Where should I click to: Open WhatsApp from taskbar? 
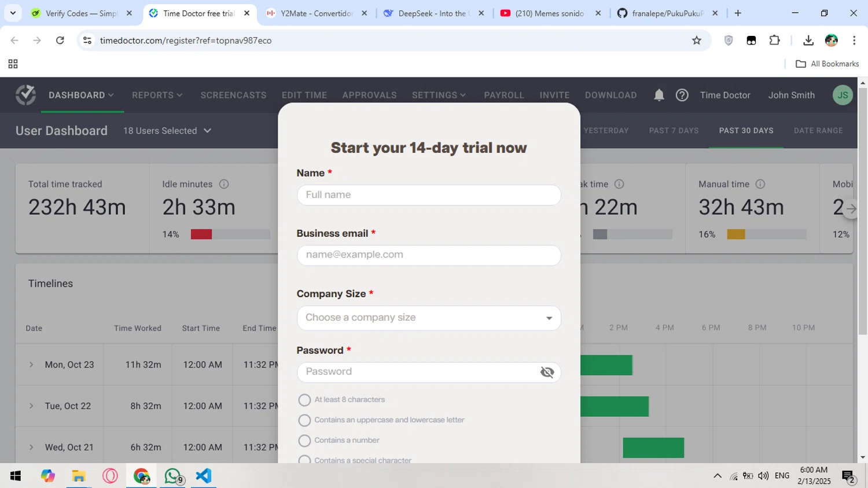pyautogui.click(x=172, y=476)
